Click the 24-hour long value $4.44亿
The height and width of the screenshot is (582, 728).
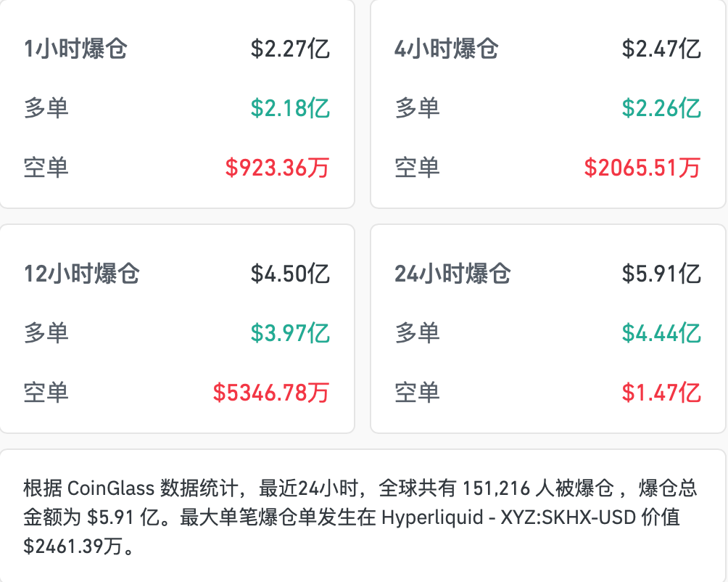tap(661, 333)
